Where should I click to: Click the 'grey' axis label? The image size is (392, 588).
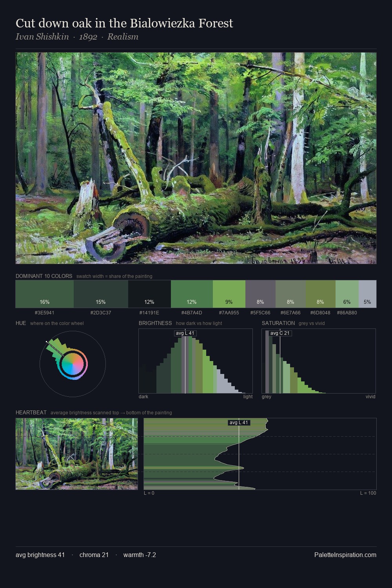pyautogui.click(x=267, y=397)
